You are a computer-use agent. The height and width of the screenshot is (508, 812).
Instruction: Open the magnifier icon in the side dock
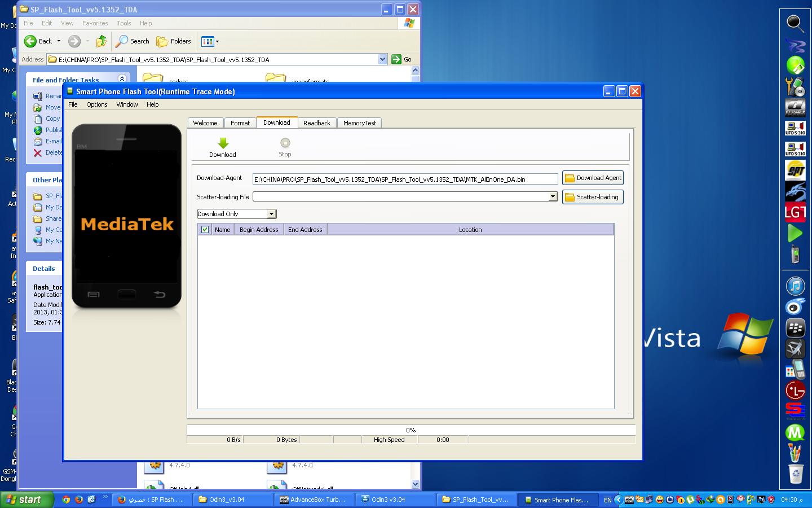[x=795, y=23]
